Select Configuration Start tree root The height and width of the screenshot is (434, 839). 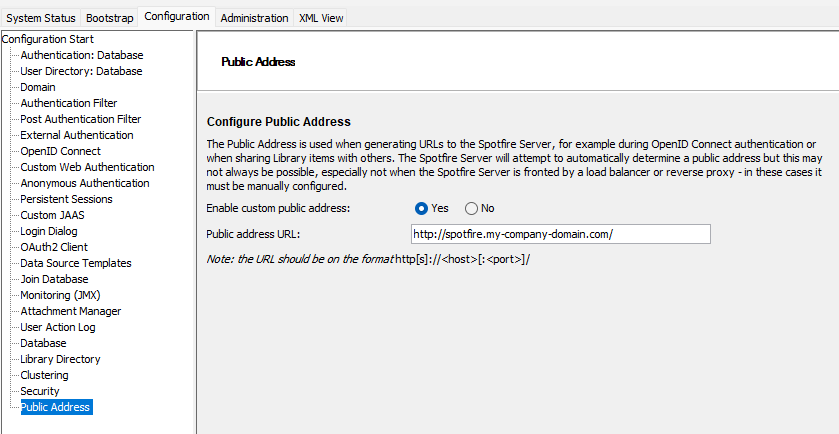[x=48, y=39]
